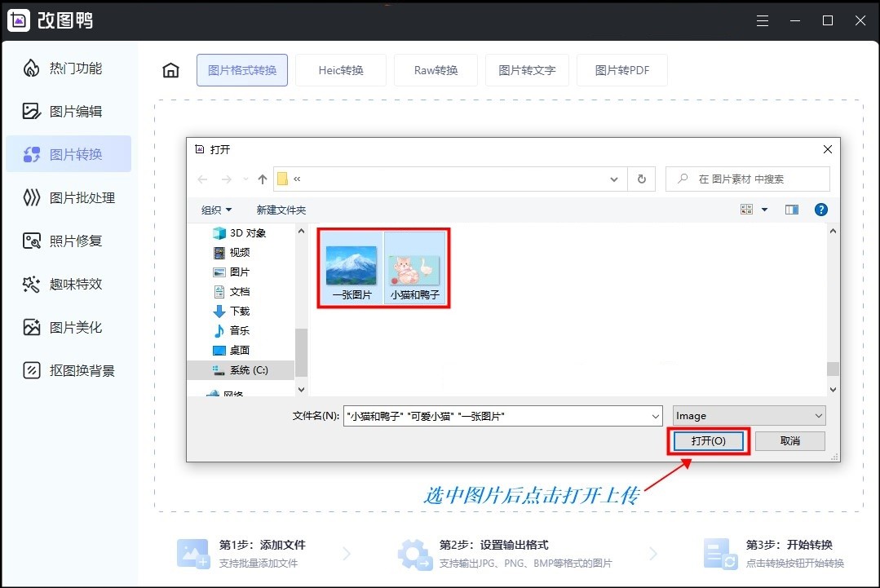Click the home icon above the tabs
This screenshot has width=880, height=588.
coord(170,70)
